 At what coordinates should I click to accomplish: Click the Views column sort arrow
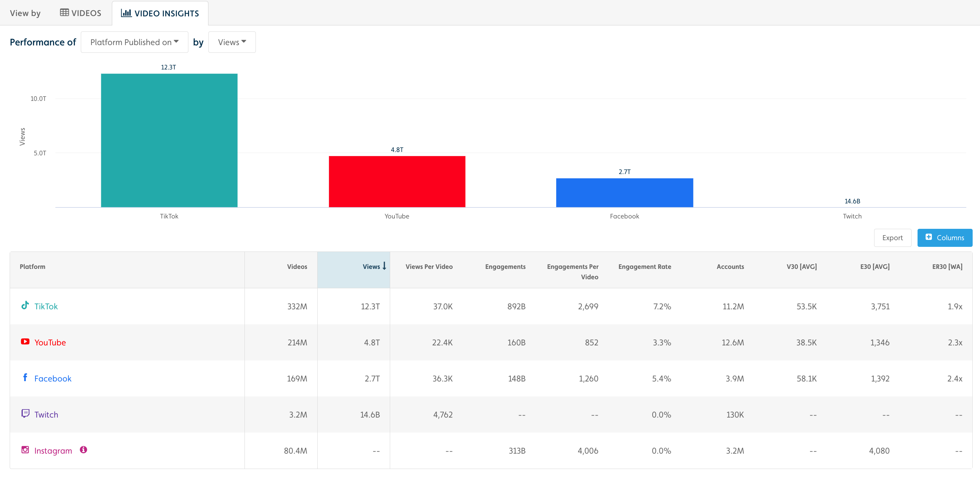pos(385,266)
